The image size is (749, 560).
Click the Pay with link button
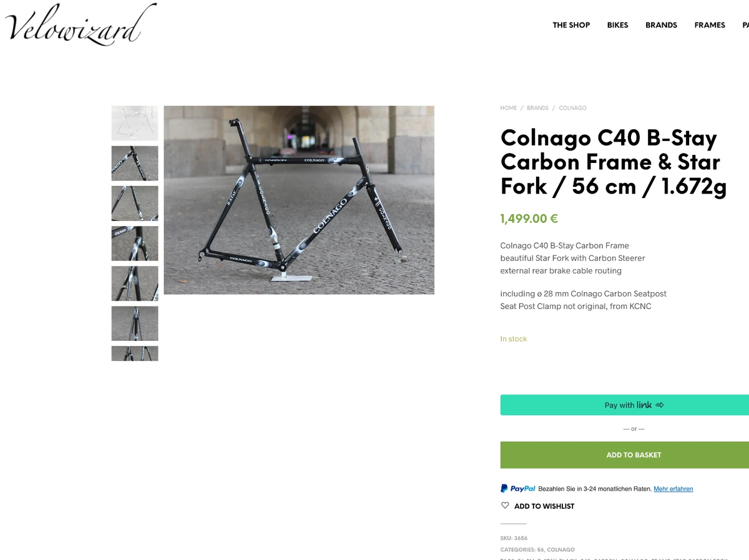(x=625, y=405)
